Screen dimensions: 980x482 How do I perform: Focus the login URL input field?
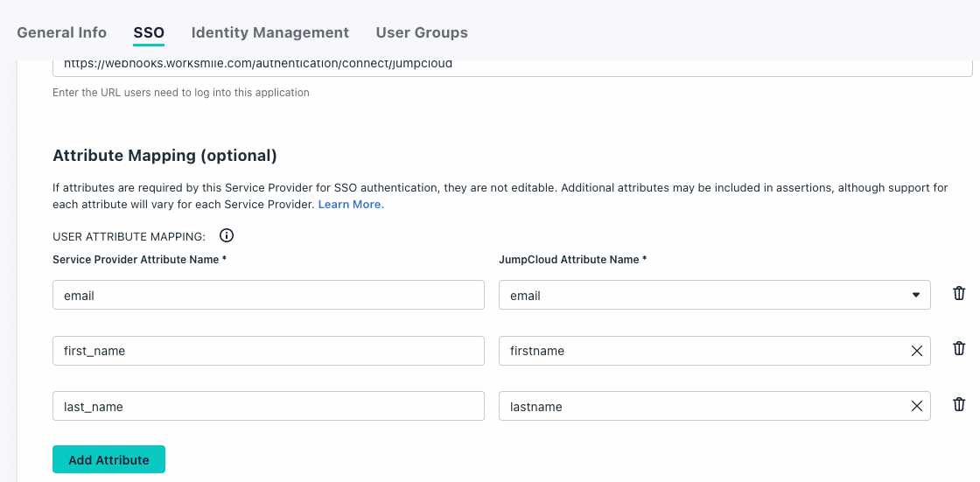pos(513,66)
